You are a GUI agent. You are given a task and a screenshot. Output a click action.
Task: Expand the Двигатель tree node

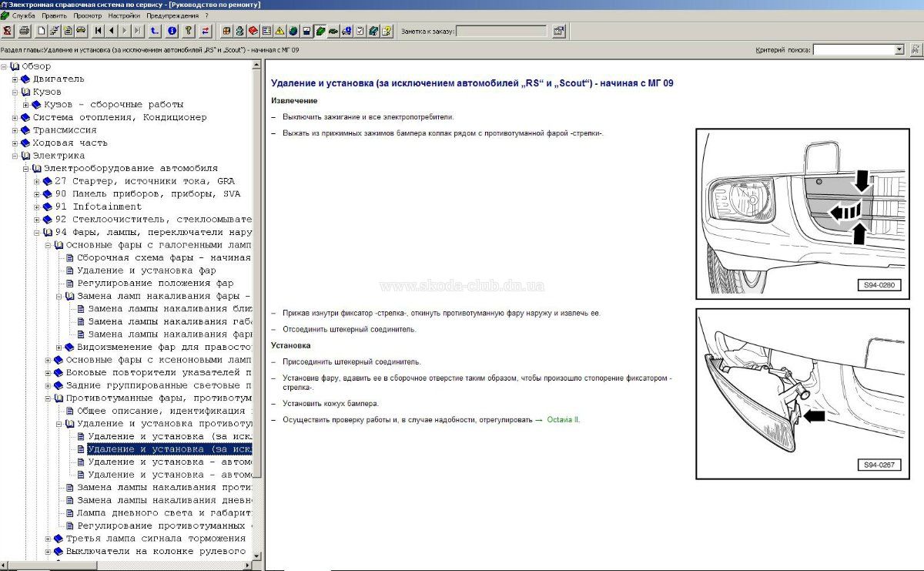[15, 79]
